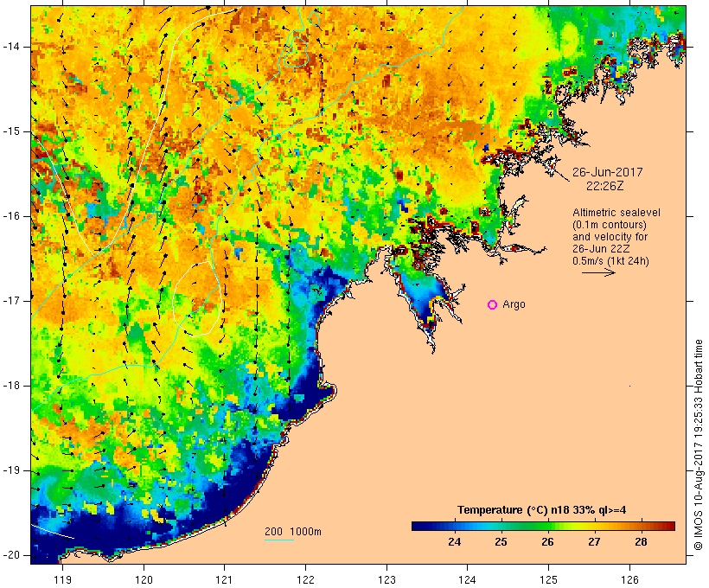
Task: Click the '25' colorbar tick label
Action: (x=501, y=542)
